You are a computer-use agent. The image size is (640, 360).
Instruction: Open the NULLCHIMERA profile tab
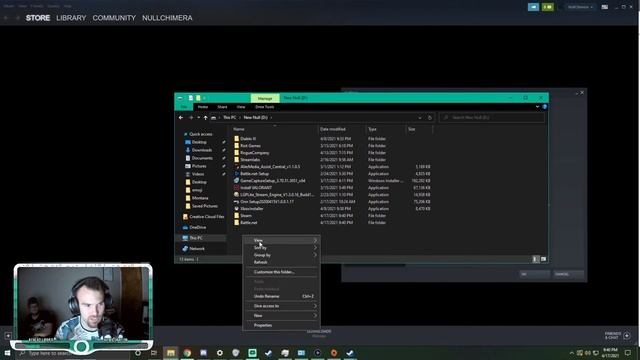[167, 18]
